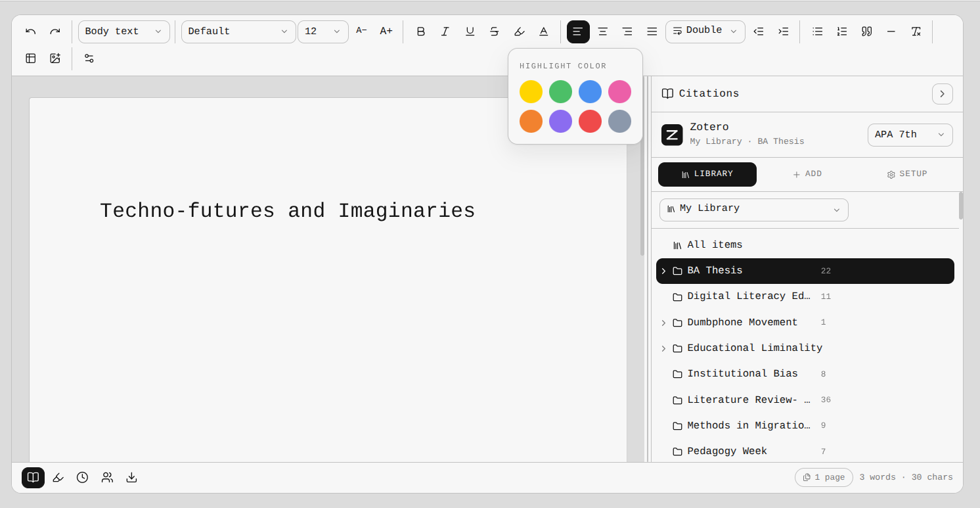Toggle the citations book icon in bottom bar
980x508 pixels.
click(x=33, y=478)
